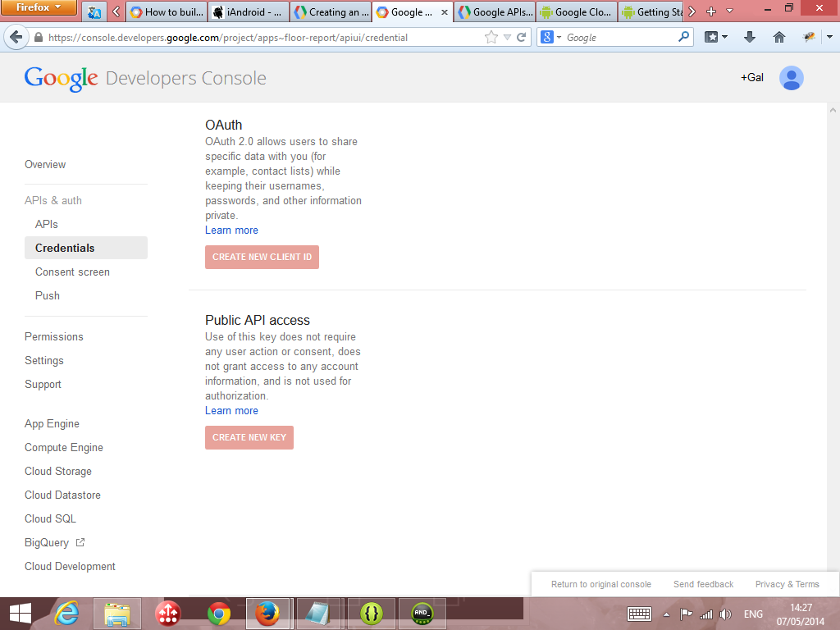The height and width of the screenshot is (630, 840).
Task: Open Internet Explorer from the taskbar
Action: pyautogui.click(x=66, y=614)
